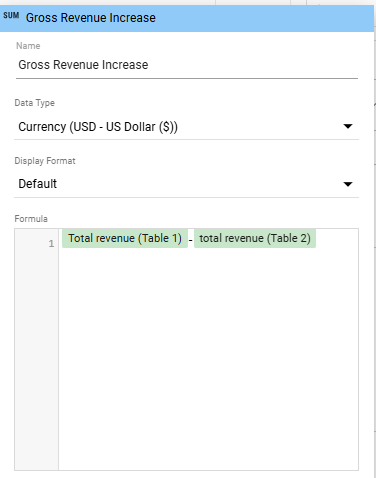Click the Data Type label
Image resolution: width=376 pixels, height=478 pixels.
[35, 103]
